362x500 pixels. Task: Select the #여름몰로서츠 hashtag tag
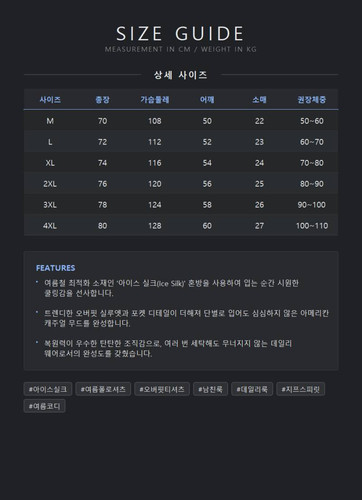click(x=103, y=389)
